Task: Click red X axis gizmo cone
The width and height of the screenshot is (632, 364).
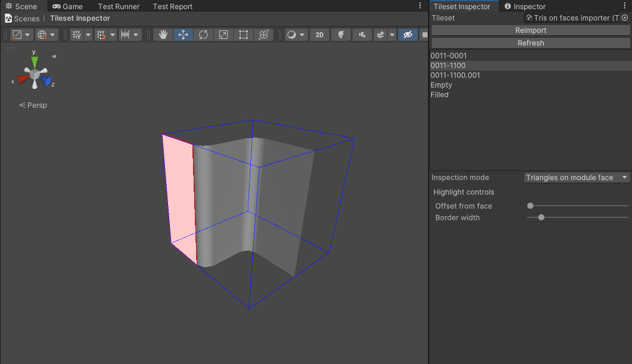Action: (23, 79)
